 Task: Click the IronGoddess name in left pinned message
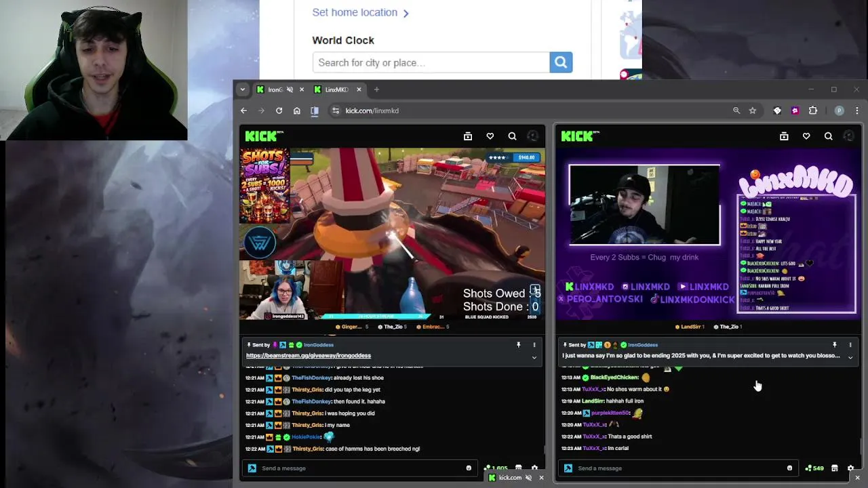318,345
